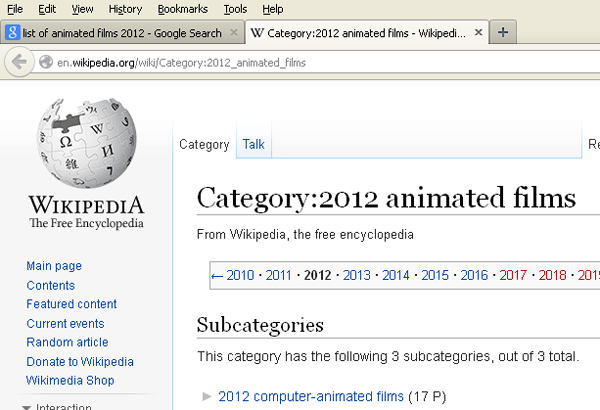Screen dimensions: 600x410
Task: Open a new tab with plus button
Action: tap(503, 33)
